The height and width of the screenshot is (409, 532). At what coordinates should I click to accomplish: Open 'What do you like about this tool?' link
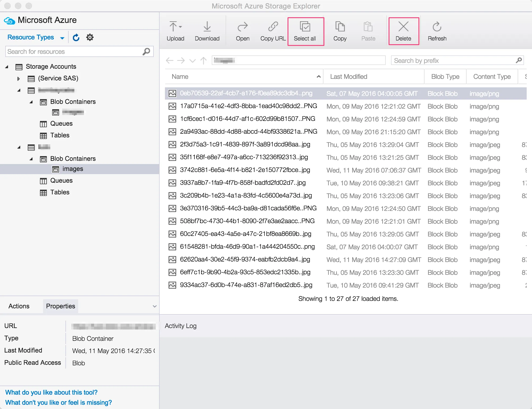[51, 392]
